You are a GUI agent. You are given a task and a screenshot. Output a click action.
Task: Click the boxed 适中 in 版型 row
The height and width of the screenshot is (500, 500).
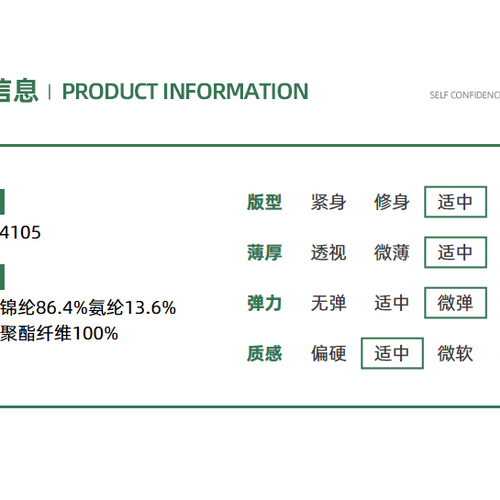455,202
